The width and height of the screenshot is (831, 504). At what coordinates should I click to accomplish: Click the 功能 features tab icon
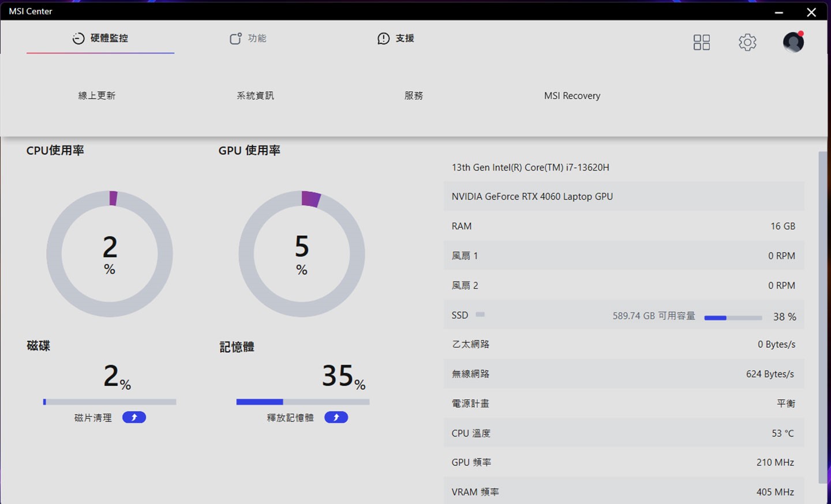235,39
